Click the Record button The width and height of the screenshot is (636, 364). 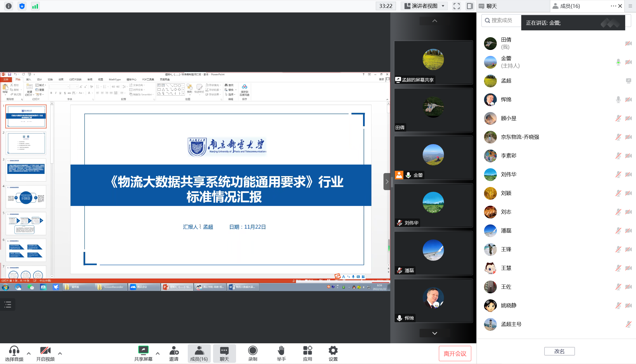click(253, 354)
